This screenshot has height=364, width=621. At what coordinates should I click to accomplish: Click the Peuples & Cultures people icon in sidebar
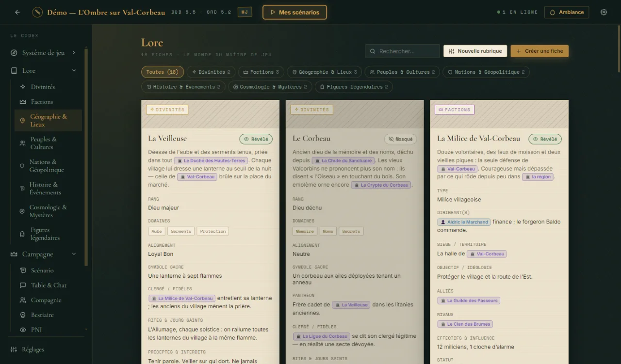22,143
